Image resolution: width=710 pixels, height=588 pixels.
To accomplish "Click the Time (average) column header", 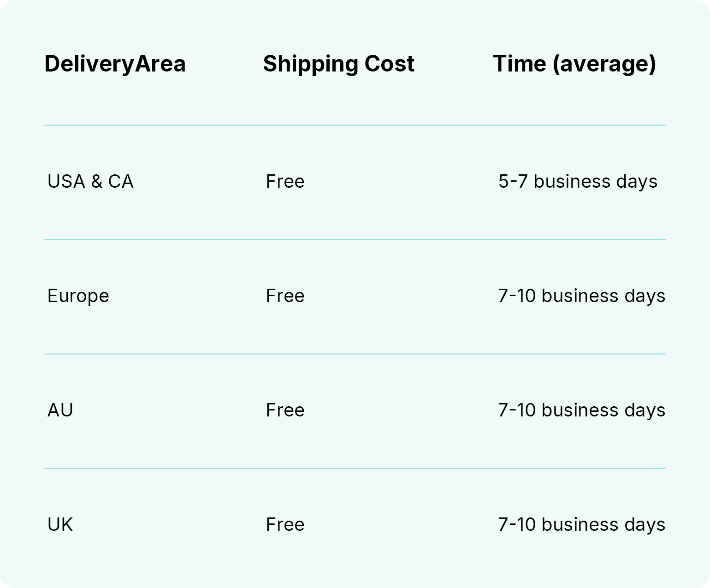I will tap(574, 64).
